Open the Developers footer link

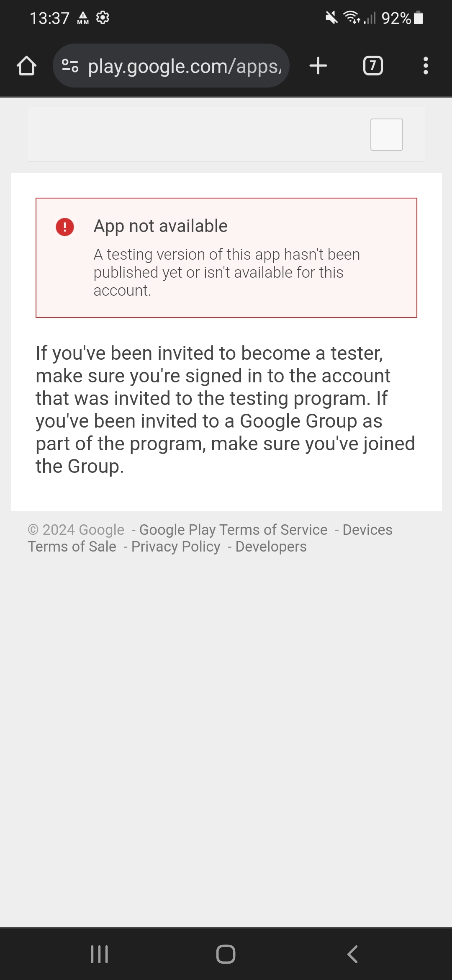[x=271, y=547]
